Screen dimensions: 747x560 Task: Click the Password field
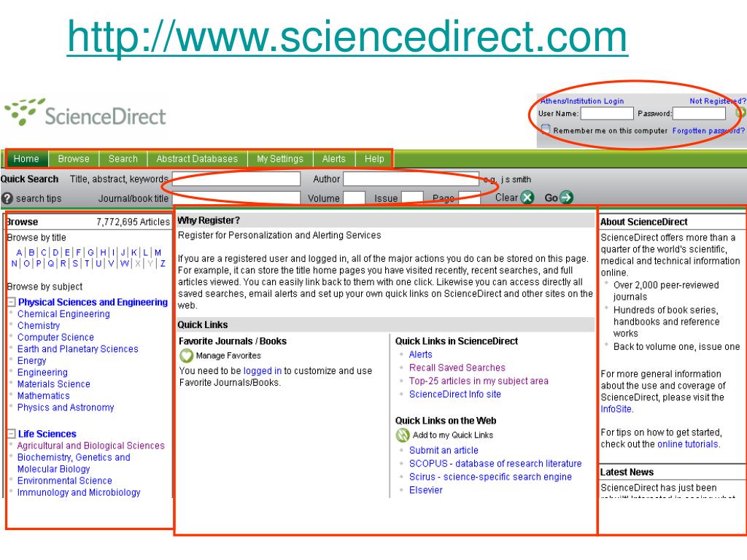click(x=699, y=113)
